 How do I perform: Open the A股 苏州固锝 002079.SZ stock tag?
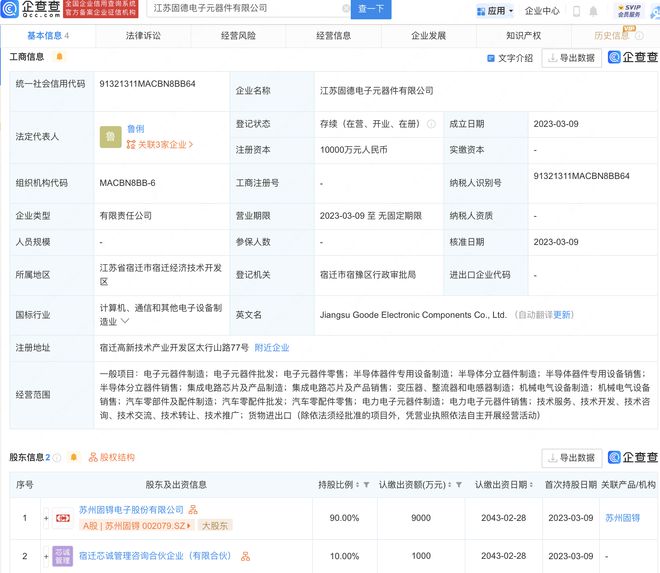(136, 526)
